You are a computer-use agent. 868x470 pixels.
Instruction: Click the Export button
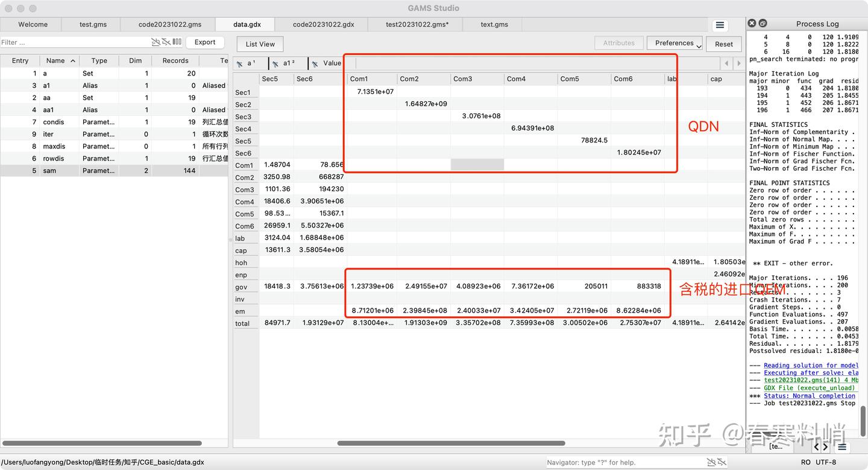pyautogui.click(x=205, y=42)
